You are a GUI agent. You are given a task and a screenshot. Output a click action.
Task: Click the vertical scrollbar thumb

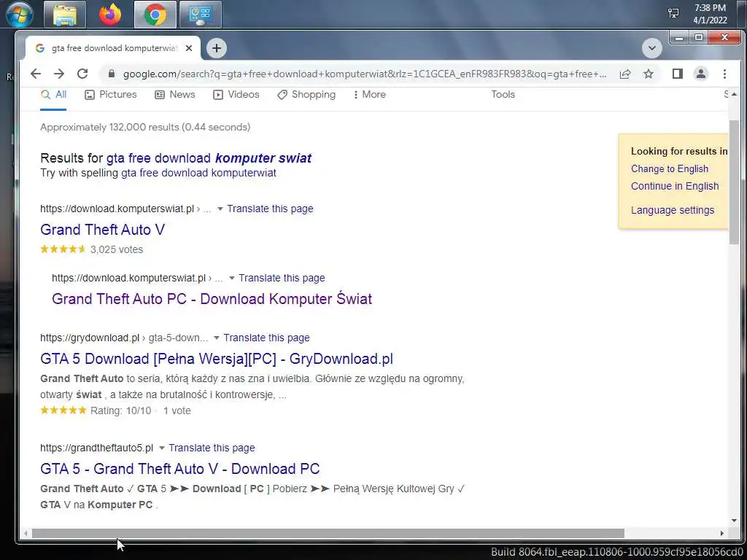coord(734,182)
